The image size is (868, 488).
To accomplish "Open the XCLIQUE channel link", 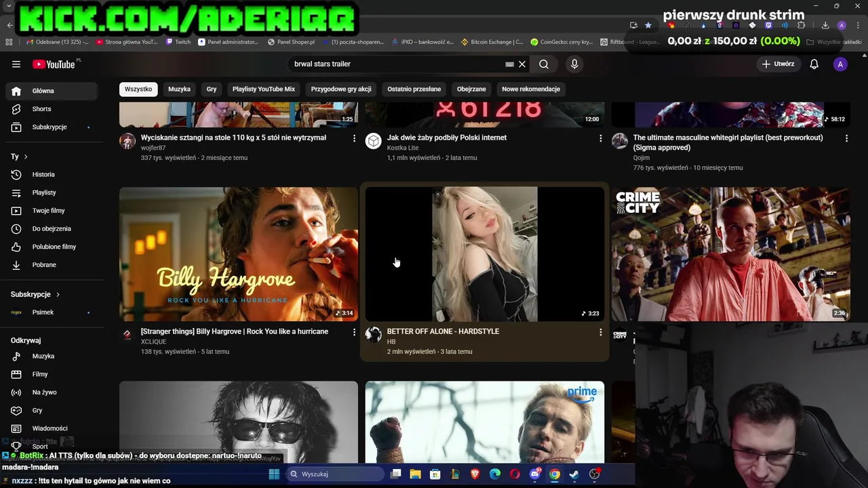I will pyautogui.click(x=153, y=342).
